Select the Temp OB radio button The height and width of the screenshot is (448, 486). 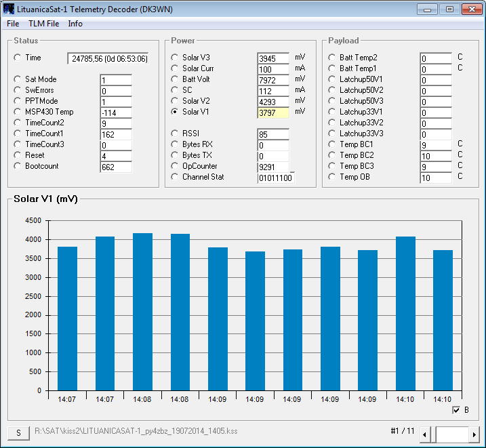pos(332,177)
